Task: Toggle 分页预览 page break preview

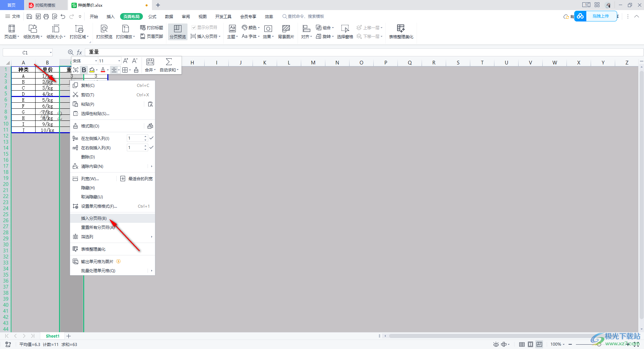Action: coord(178,32)
